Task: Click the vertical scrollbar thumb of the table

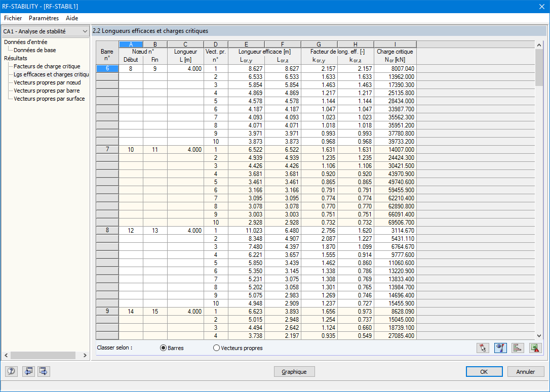Action: pyautogui.click(x=539, y=67)
